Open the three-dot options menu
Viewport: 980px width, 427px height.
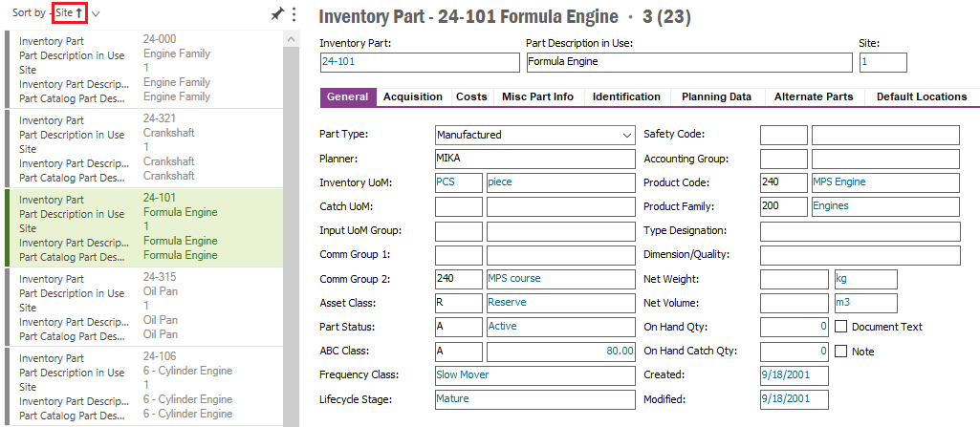tap(294, 14)
